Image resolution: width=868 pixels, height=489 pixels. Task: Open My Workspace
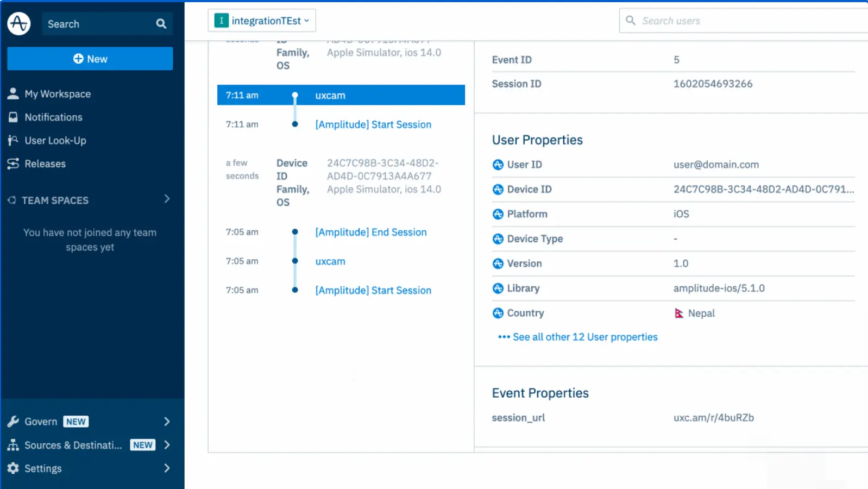click(x=58, y=94)
